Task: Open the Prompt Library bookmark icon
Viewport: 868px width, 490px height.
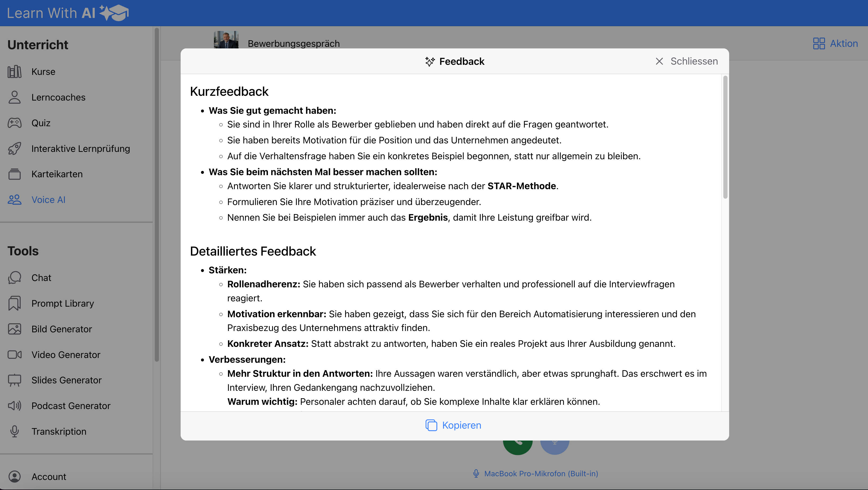Action: coord(15,303)
